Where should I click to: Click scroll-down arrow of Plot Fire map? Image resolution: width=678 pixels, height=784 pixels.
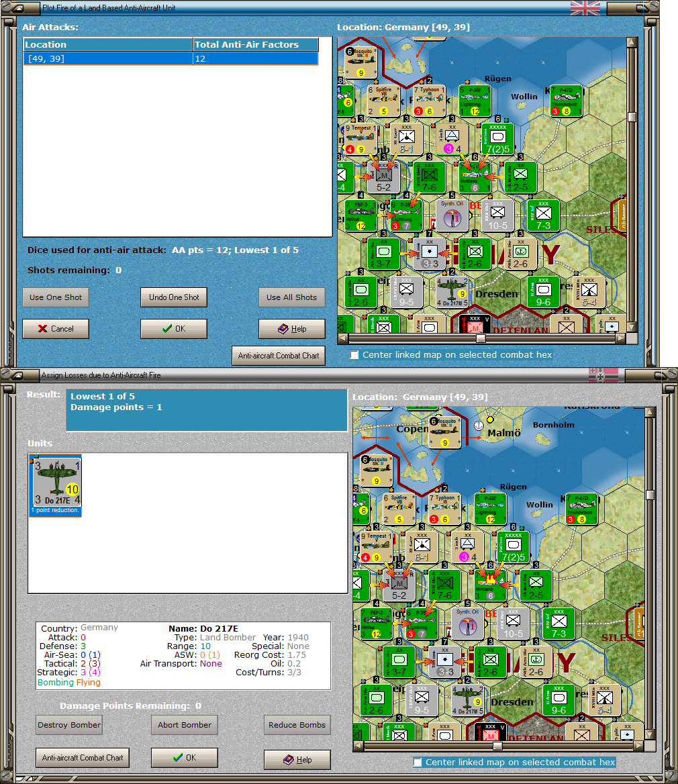[x=632, y=327]
